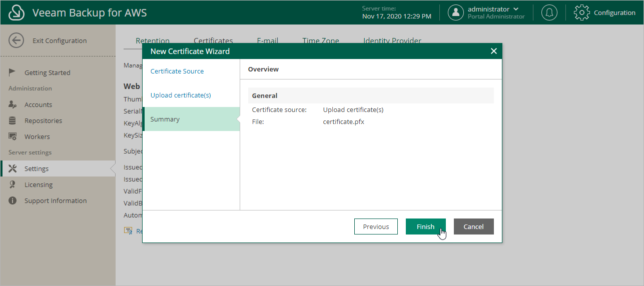Select the Settings sidebar item
644x286 pixels.
[58, 168]
